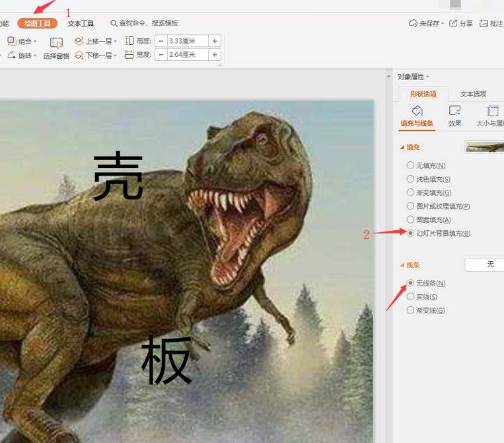Open the size group dialog launcher
Screen dimensions: 504x443
click(x=220, y=65)
